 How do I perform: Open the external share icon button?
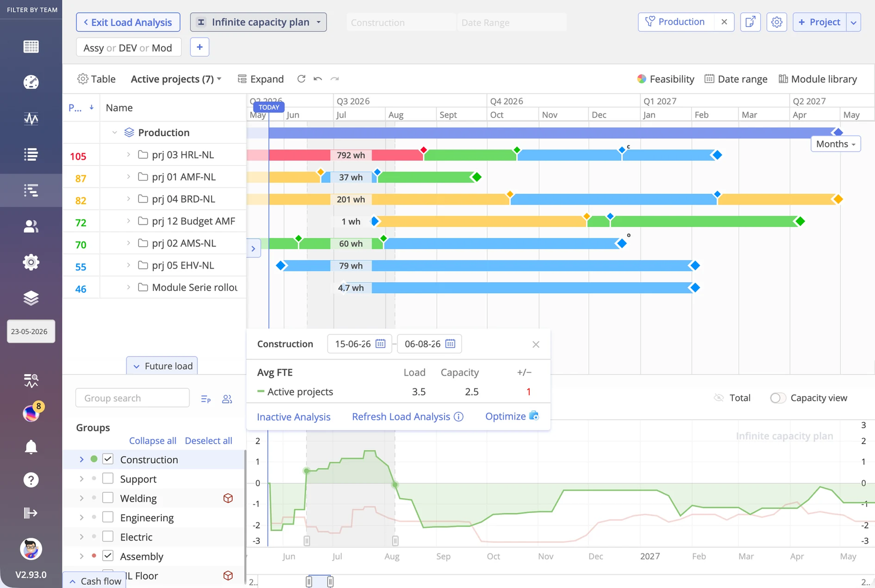pyautogui.click(x=750, y=22)
